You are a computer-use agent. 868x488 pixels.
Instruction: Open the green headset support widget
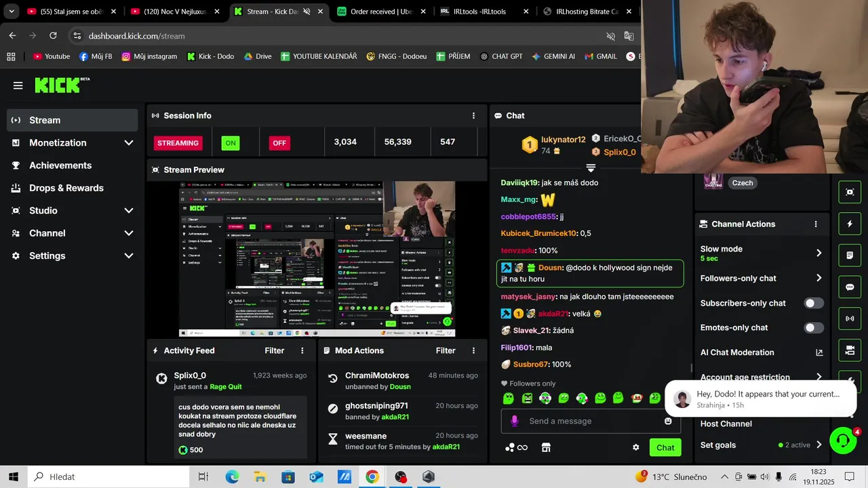point(842,441)
